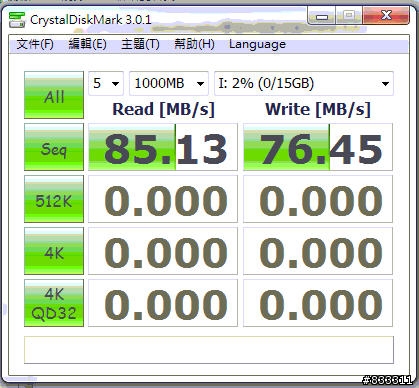Select the Seq write result 76.45
Screen dimensions: 419x388
[318, 147]
